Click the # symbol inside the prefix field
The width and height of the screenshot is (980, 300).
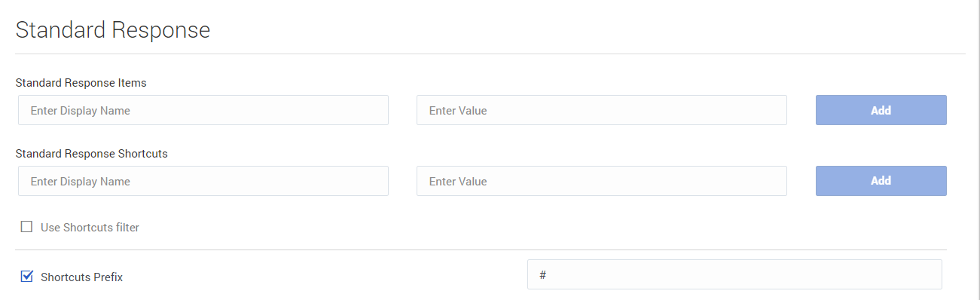click(x=542, y=275)
